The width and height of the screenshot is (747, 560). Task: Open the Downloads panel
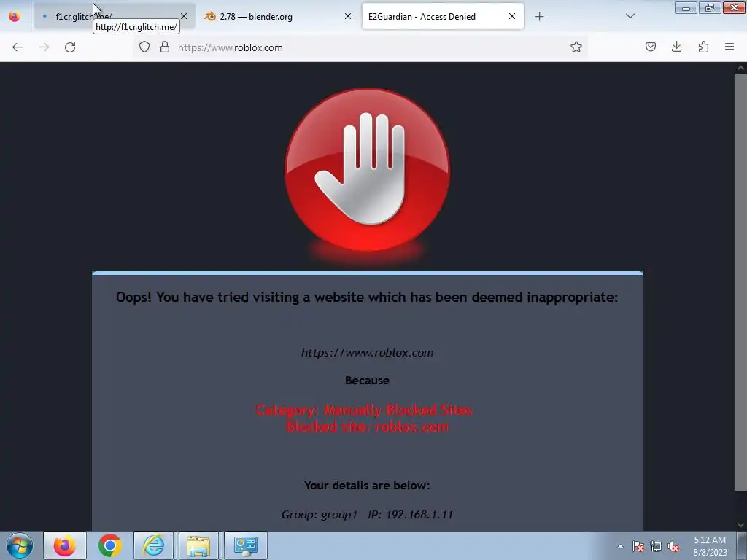[676, 47]
